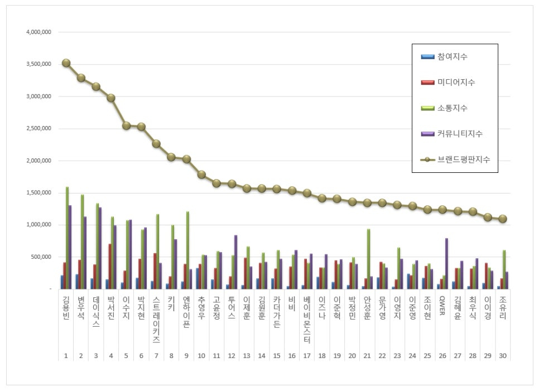Click the 브랜드평판지수 line marker in legend

(428, 159)
